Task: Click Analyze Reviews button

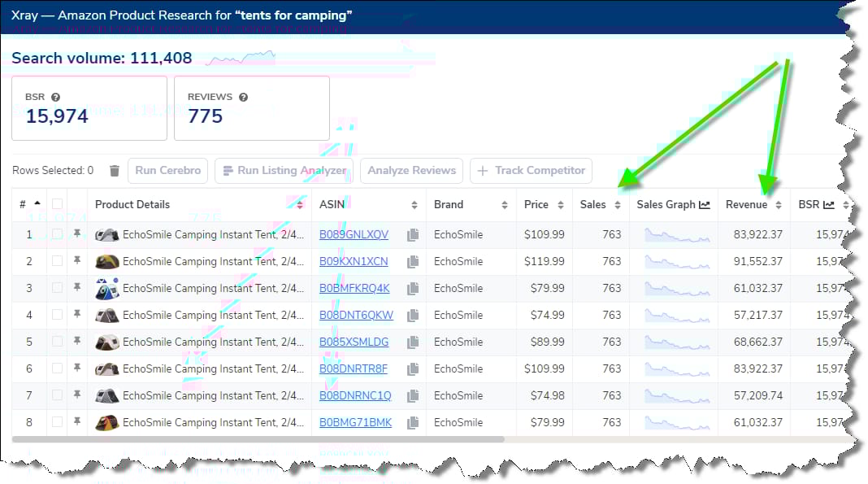Action: point(412,171)
